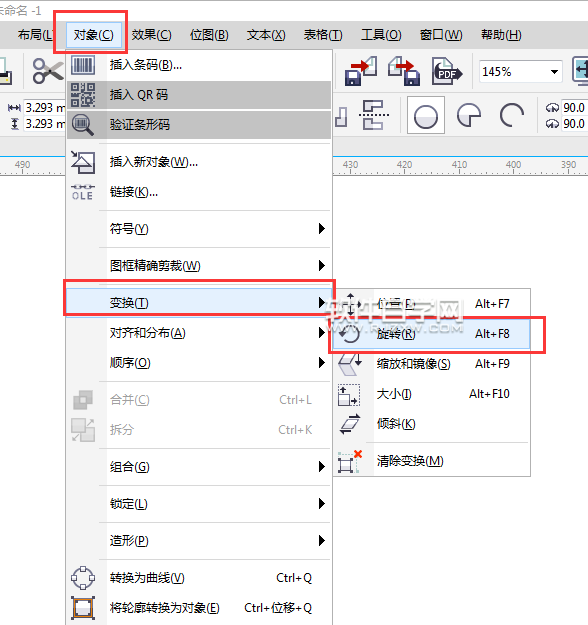This screenshot has height=625, width=588.
Task: Click the Insert Barcode icon
Action: [83, 65]
